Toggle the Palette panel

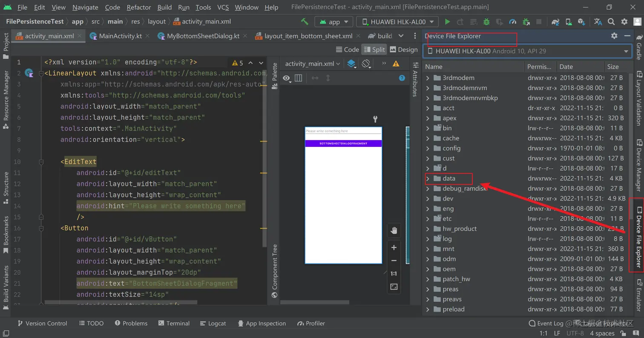[x=275, y=76]
